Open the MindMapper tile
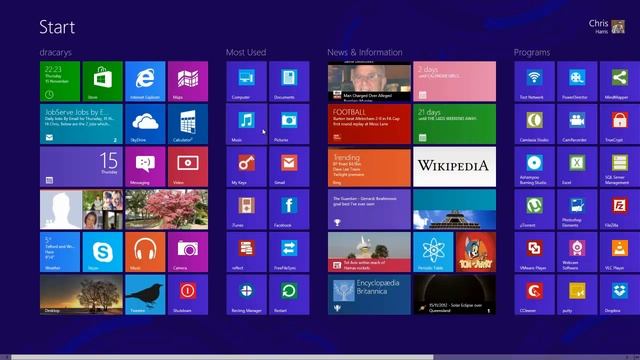 620,81
